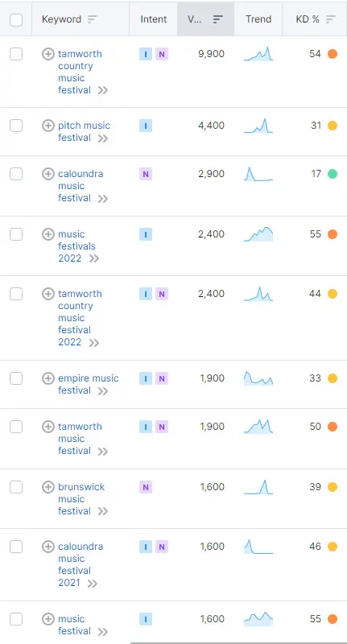Click trend chart for caloundra music festival
Viewport: 347px width, 644px height.
coord(258,174)
